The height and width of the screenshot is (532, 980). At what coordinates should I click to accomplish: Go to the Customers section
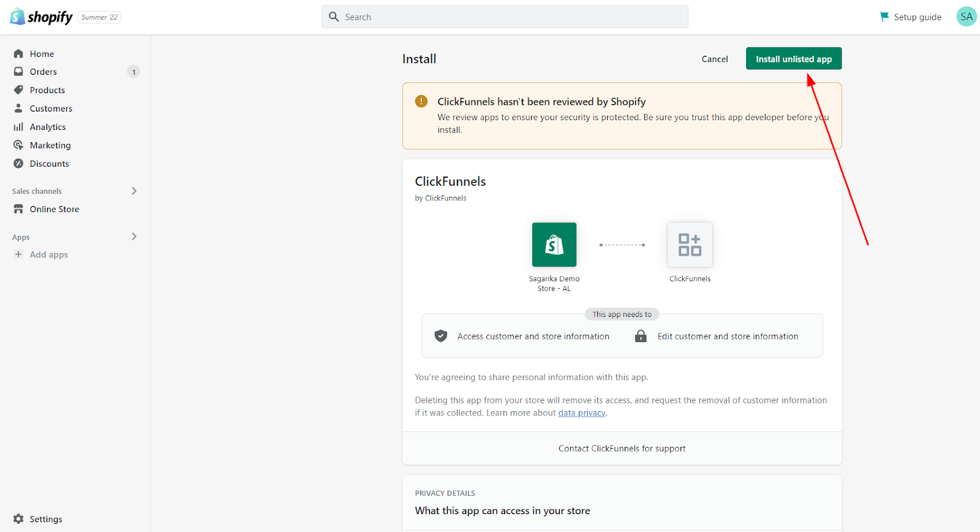(x=51, y=108)
